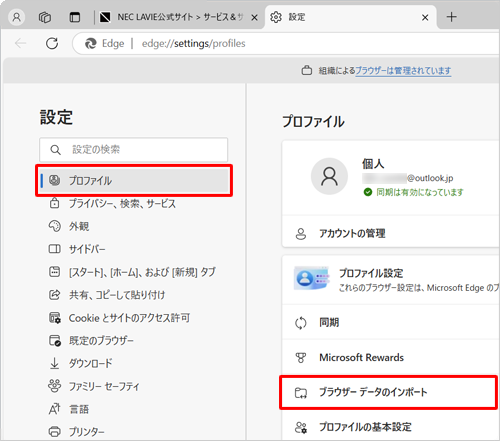Click the プロファイル設定 illustration

pyautogui.click(x=312, y=278)
